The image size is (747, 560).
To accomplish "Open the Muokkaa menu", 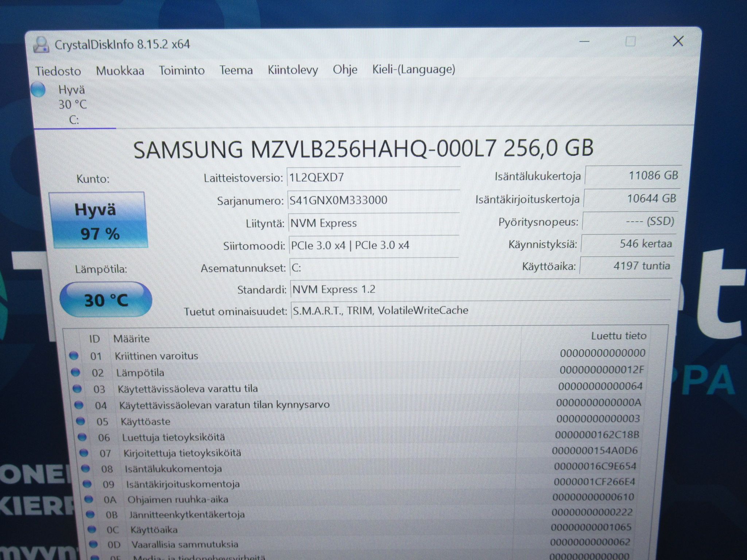I will [x=120, y=70].
